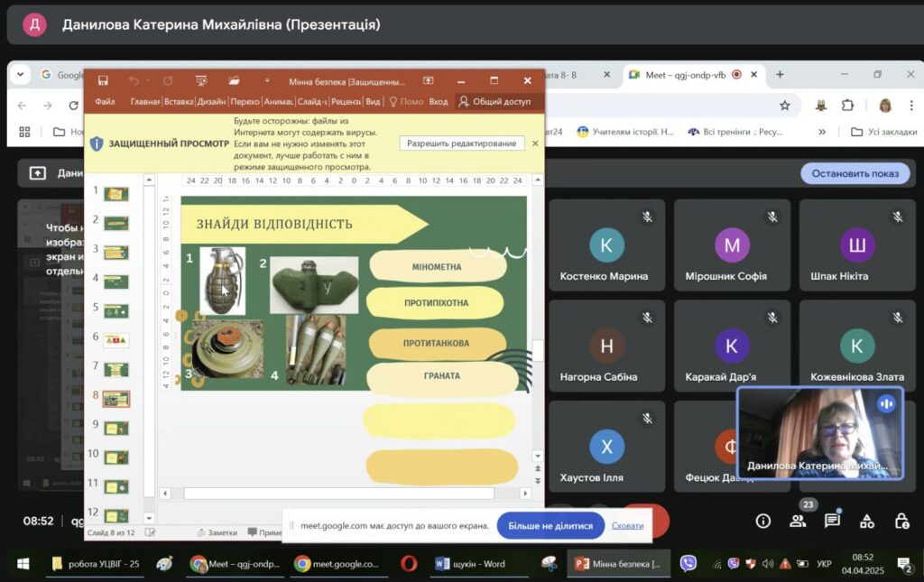Click Остановить показ button in Meet

[855, 173]
